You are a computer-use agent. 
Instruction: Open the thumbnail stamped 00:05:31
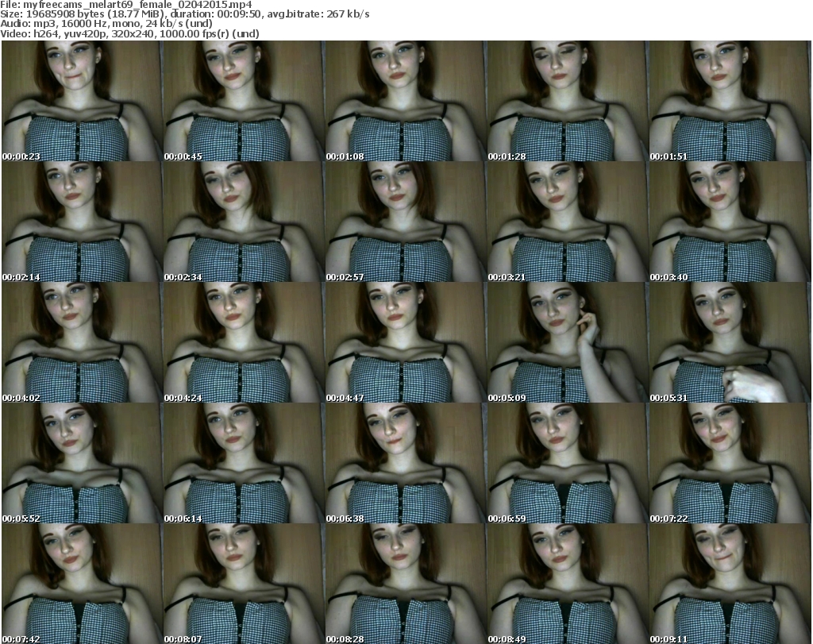pos(730,343)
